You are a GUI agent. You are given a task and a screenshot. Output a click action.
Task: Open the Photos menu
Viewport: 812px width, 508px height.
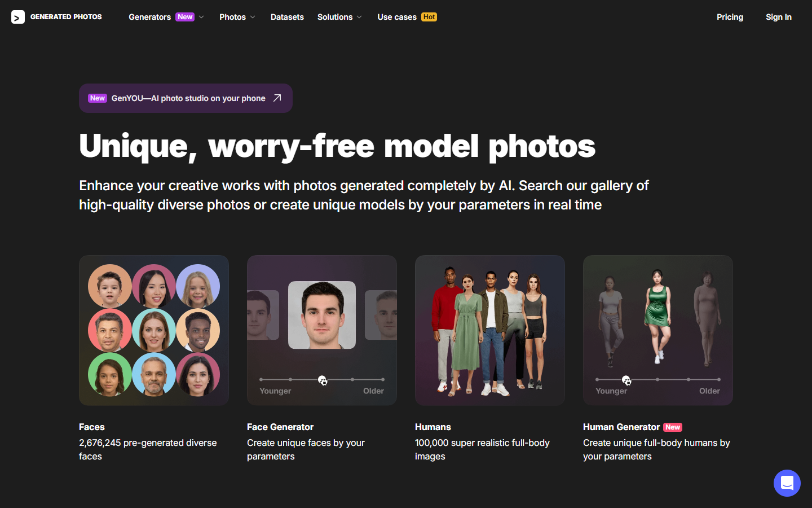232,17
